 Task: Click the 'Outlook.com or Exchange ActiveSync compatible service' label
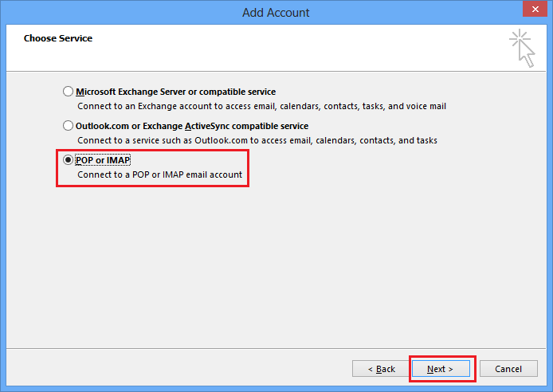[x=191, y=126]
